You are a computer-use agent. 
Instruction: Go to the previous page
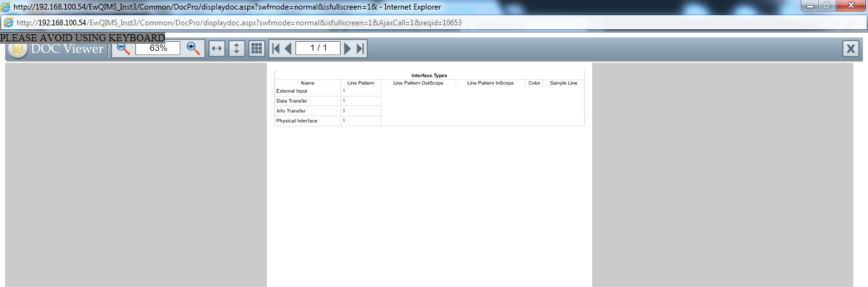pyautogui.click(x=288, y=48)
